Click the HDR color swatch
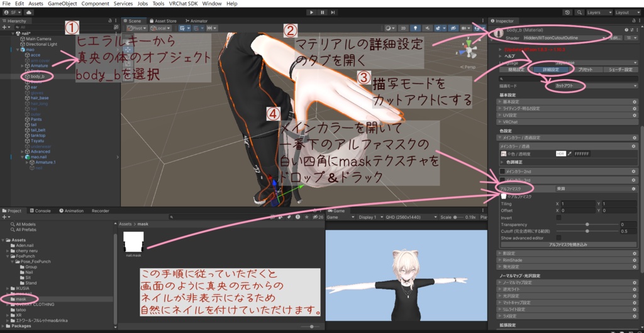Screen dimensions: 644x333 coord(560,153)
